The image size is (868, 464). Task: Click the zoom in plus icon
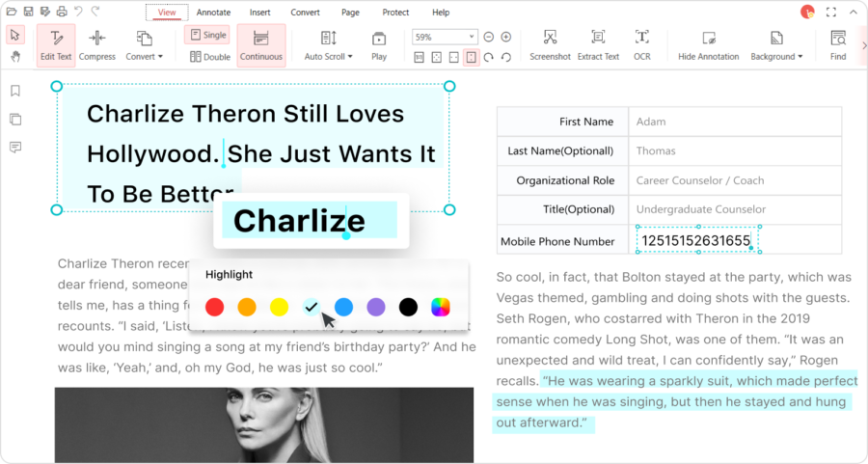(x=506, y=37)
